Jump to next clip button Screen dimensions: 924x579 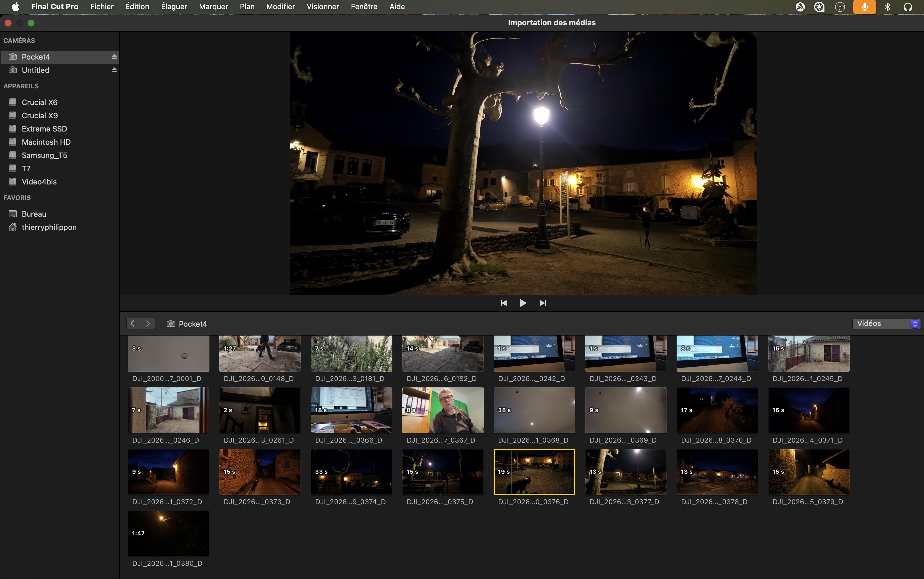point(543,303)
